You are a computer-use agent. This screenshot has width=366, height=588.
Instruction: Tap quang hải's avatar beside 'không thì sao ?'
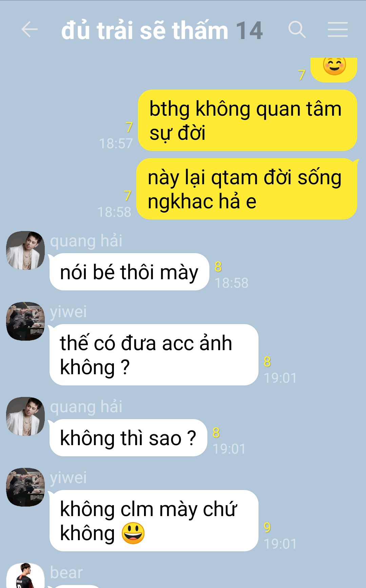coord(25,416)
